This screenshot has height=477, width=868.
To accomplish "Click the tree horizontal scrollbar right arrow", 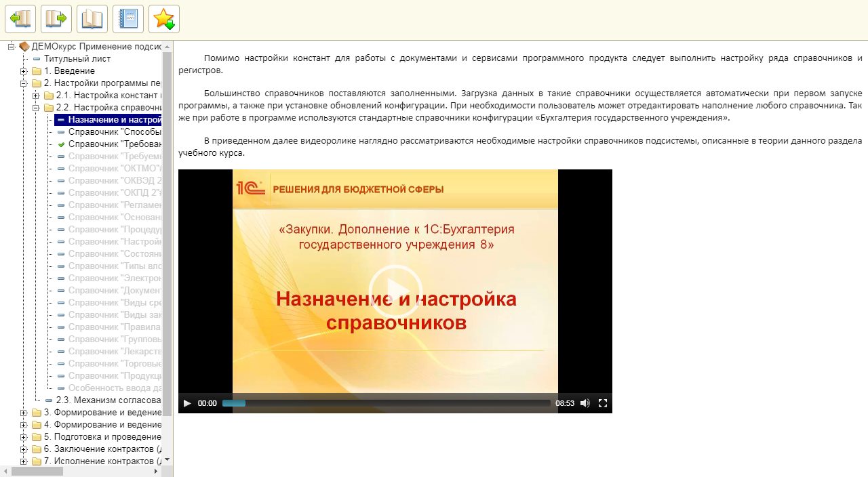I will coord(157,472).
